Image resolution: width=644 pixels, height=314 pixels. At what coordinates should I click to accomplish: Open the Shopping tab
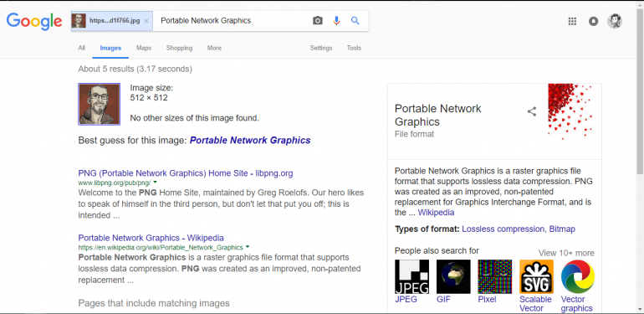click(179, 48)
